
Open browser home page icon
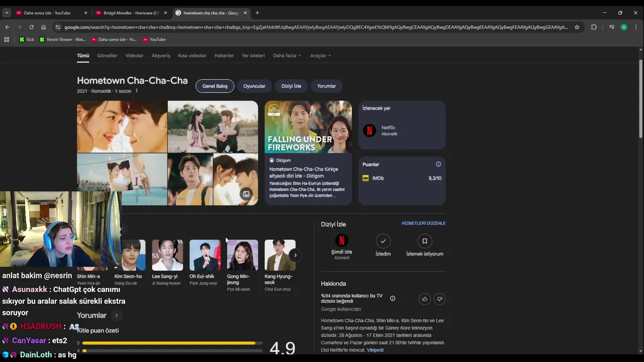click(x=43, y=27)
